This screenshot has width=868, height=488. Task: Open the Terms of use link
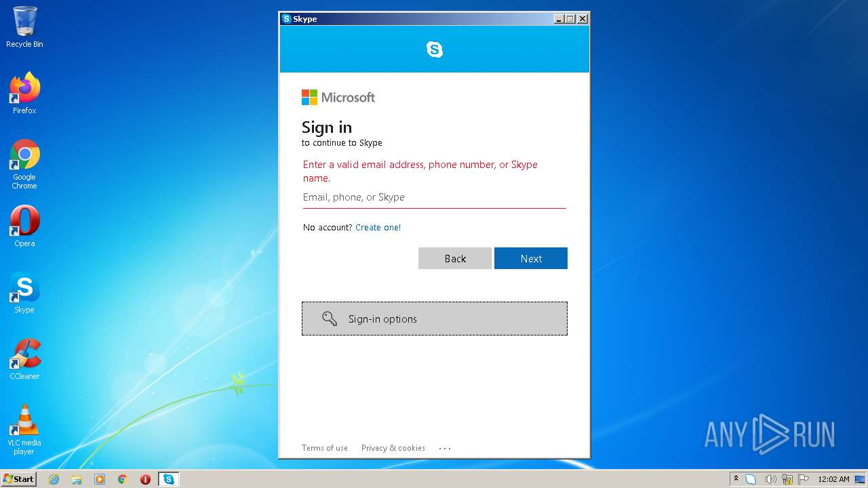tap(325, 448)
